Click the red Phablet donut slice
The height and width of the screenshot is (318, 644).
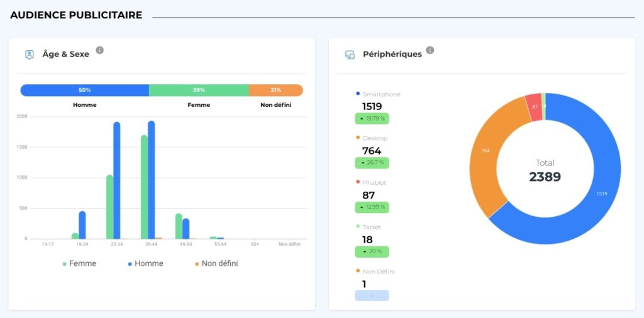coord(533,105)
